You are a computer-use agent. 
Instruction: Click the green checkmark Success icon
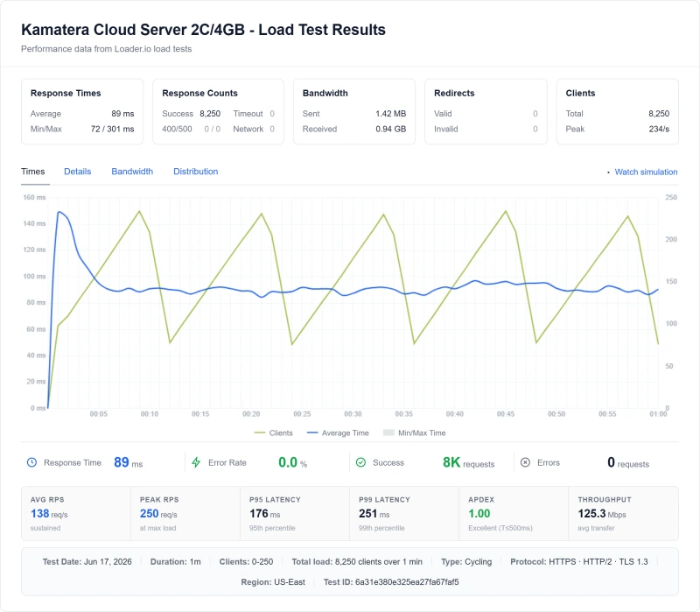(x=360, y=462)
